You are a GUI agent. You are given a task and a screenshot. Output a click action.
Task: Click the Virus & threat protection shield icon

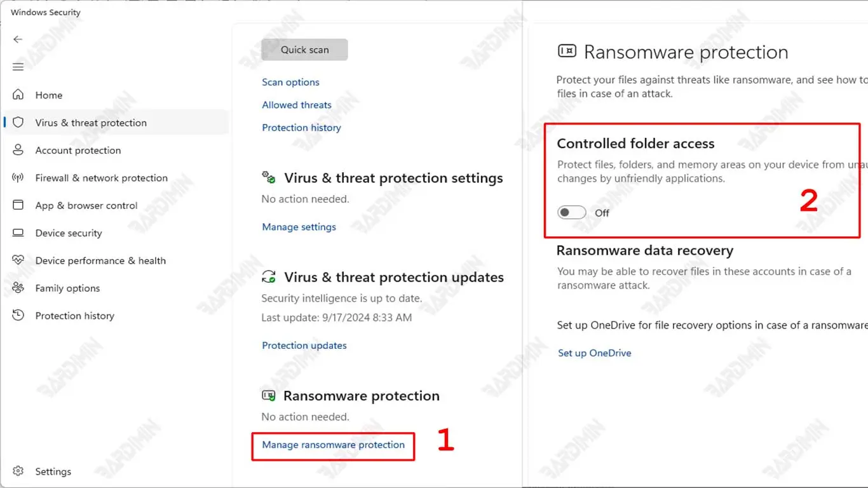(x=18, y=123)
